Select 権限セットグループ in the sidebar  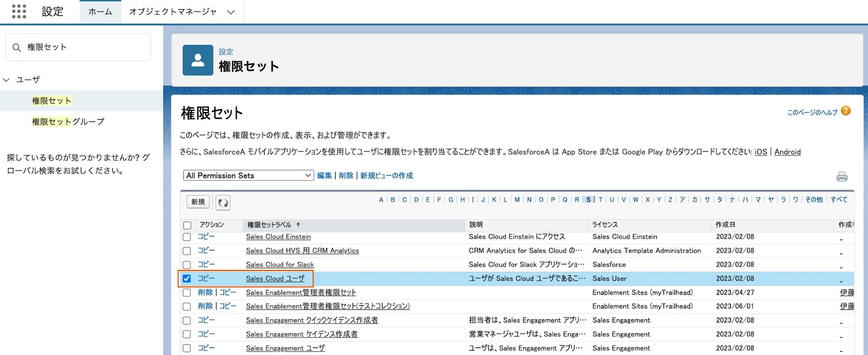(68, 122)
